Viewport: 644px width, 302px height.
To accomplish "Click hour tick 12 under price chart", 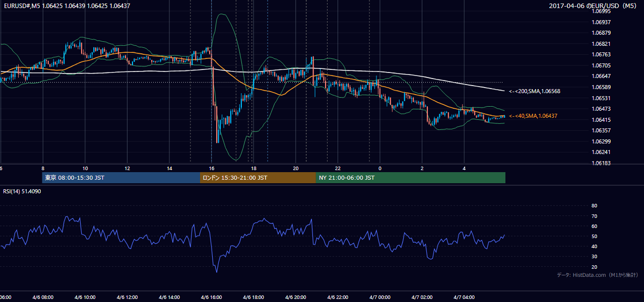I will point(127,168).
